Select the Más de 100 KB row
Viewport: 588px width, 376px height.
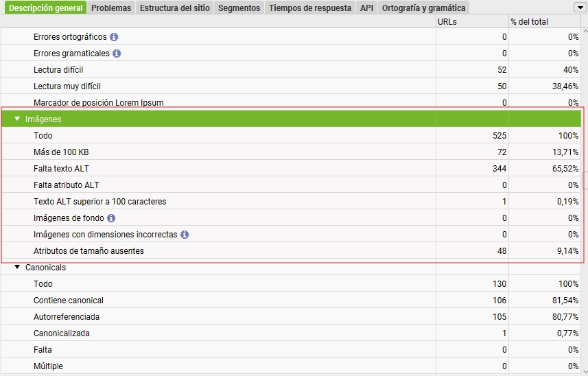pos(291,152)
